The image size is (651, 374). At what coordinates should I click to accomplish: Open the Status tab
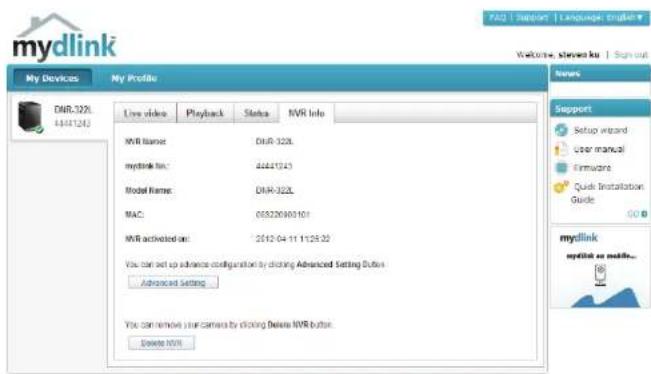(x=256, y=113)
